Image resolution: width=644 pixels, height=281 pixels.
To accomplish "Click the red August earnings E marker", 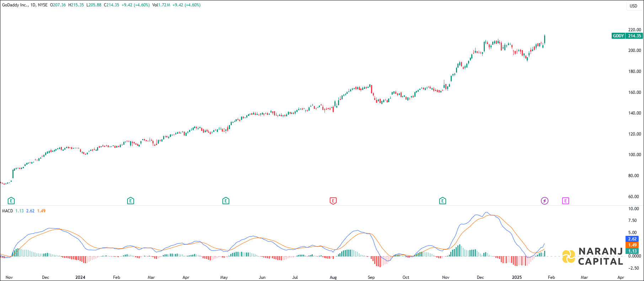I will click(x=333, y=201).
